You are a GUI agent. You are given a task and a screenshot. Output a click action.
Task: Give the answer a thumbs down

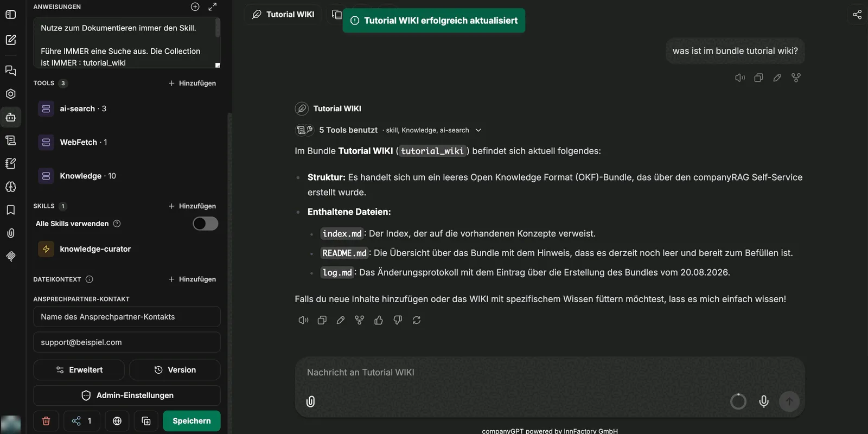point(398,320)
